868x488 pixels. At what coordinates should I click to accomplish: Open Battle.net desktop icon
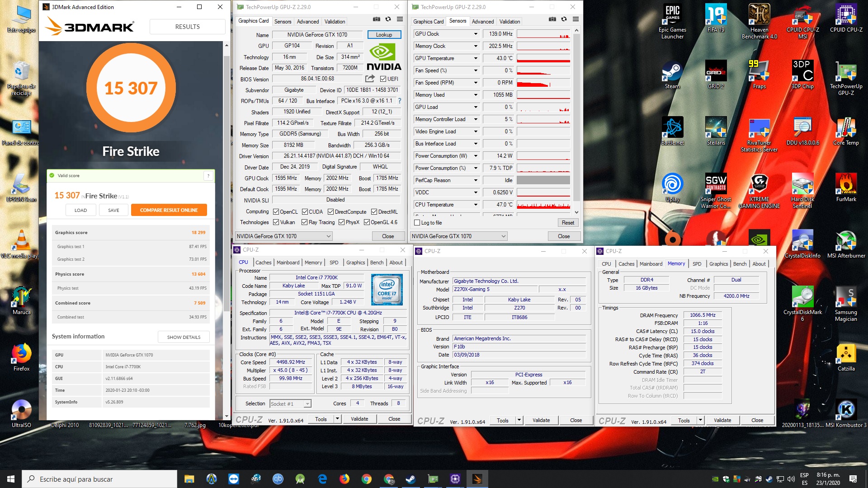[x=672, y=131]
